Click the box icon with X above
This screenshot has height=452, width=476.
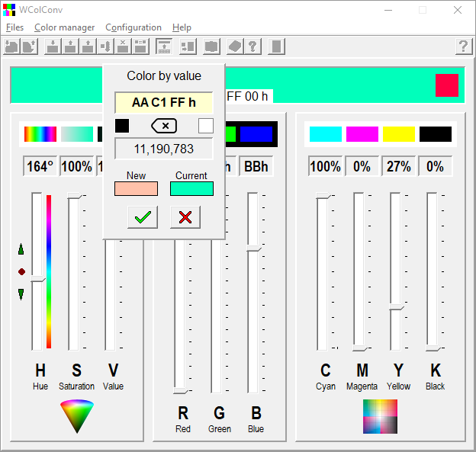pyautogui.click(x=123, y=46)
